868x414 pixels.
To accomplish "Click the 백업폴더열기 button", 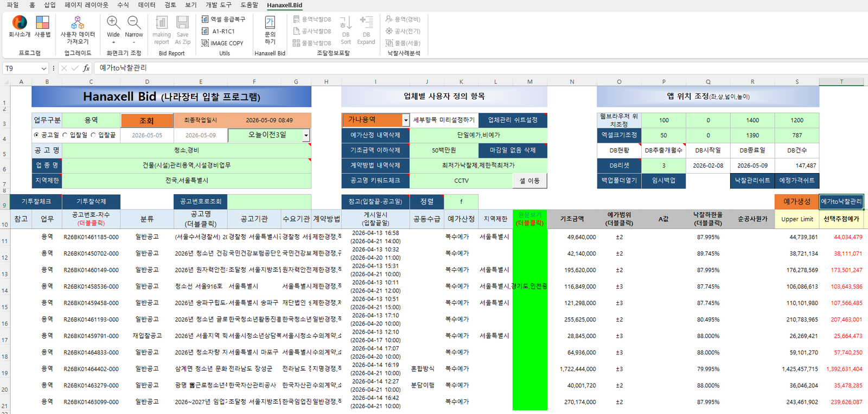I will point(619,181).
